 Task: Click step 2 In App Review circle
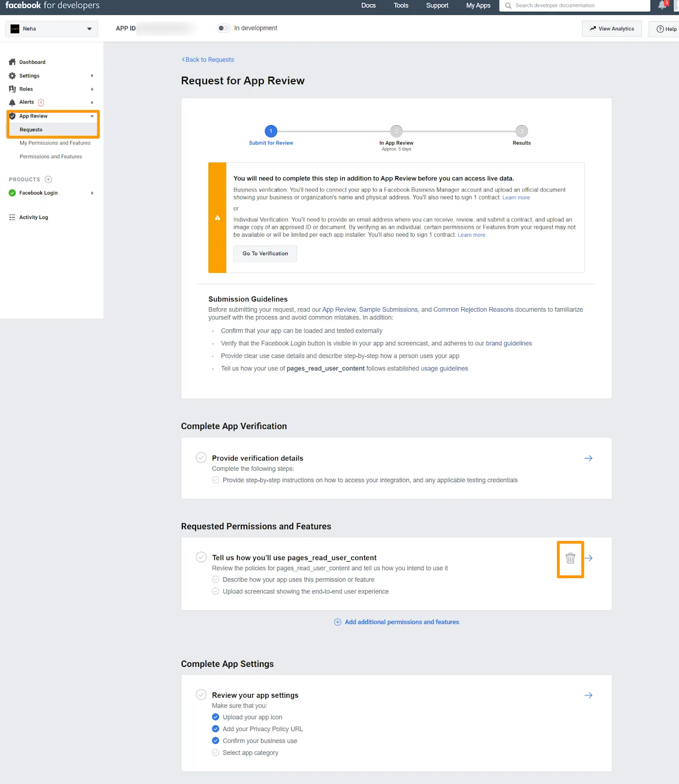(x=396, y=131)
